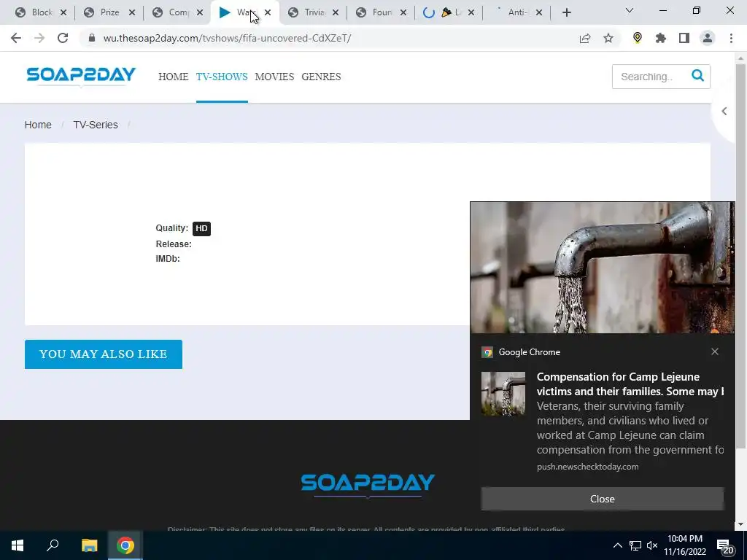This screenshot has width=747, height=560.
Task: Show hidden system tray icons
Action: 617,545
